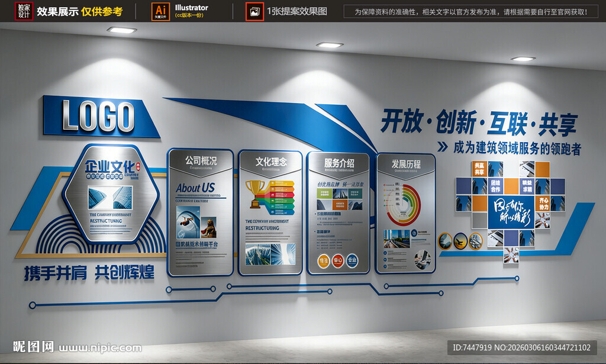Click the 文化理念 panel heading
The width and height of the screenshot is (606, 364).
pos(271,162)
